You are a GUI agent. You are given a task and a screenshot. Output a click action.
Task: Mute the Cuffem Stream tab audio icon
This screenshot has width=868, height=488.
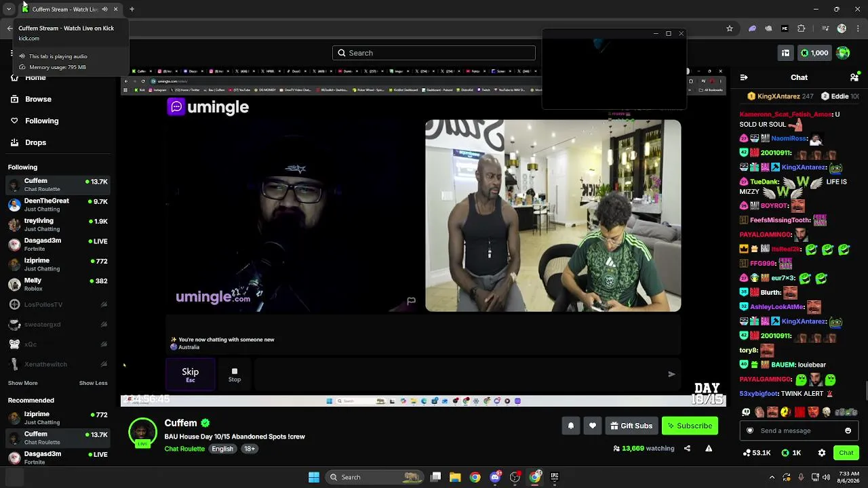pos(104,9)
